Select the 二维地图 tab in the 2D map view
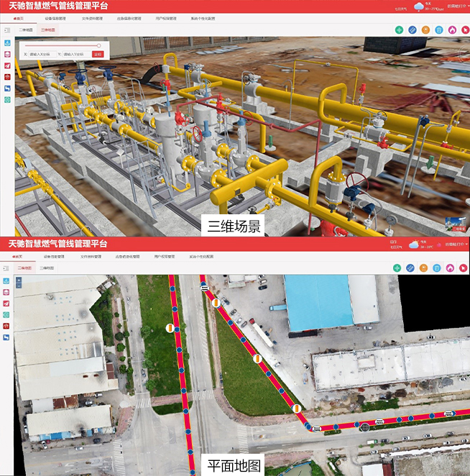The width and height of the screenshot is (470, 476). coord(26,267)
